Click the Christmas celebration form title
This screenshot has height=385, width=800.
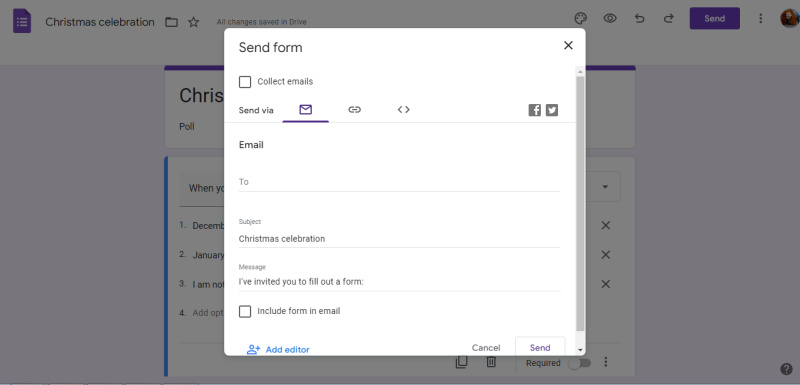pyautogui.click(x=99, y=22)
